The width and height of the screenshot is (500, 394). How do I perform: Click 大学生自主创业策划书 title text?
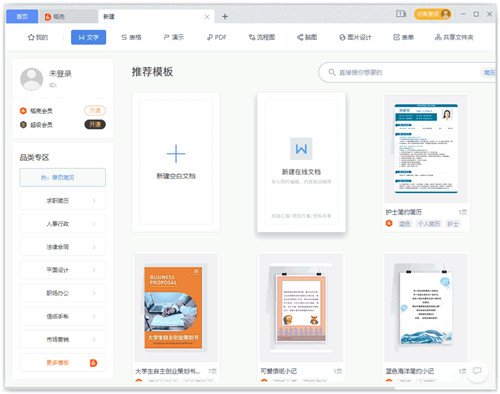coord(168,371)
